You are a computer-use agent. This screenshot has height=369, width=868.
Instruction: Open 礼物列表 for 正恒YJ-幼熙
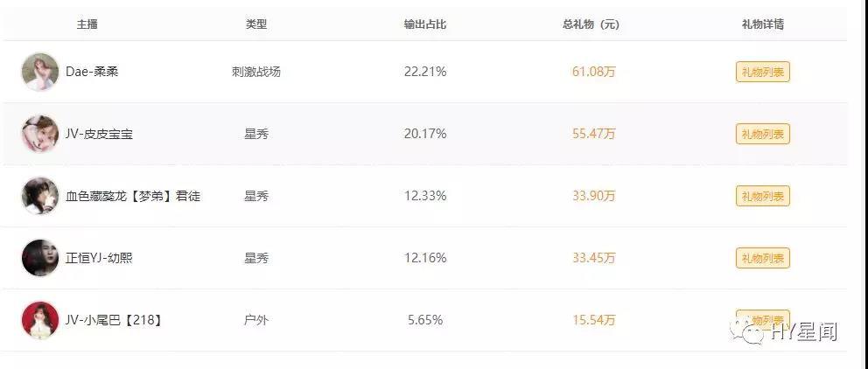click(762, 258)
